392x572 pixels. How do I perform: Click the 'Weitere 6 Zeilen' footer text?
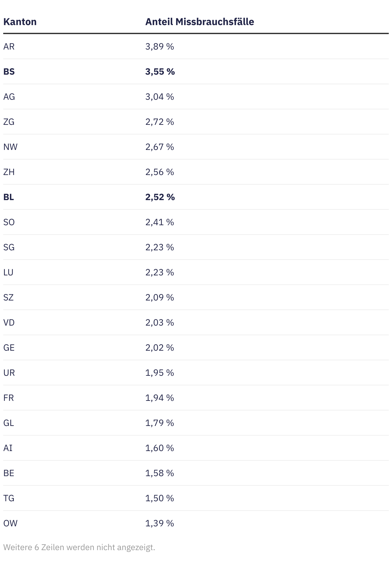(x=79, y=547)
